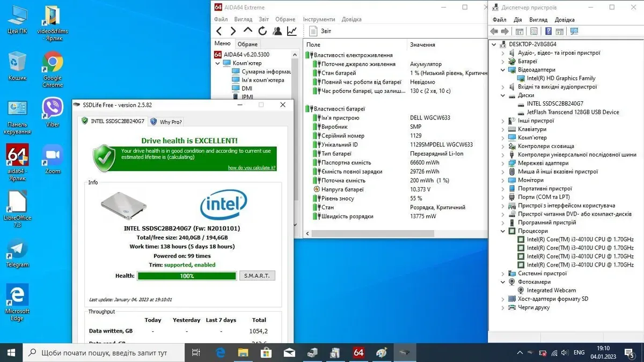Click the Report (Звіт) toolbar button

tap(320, 31)
